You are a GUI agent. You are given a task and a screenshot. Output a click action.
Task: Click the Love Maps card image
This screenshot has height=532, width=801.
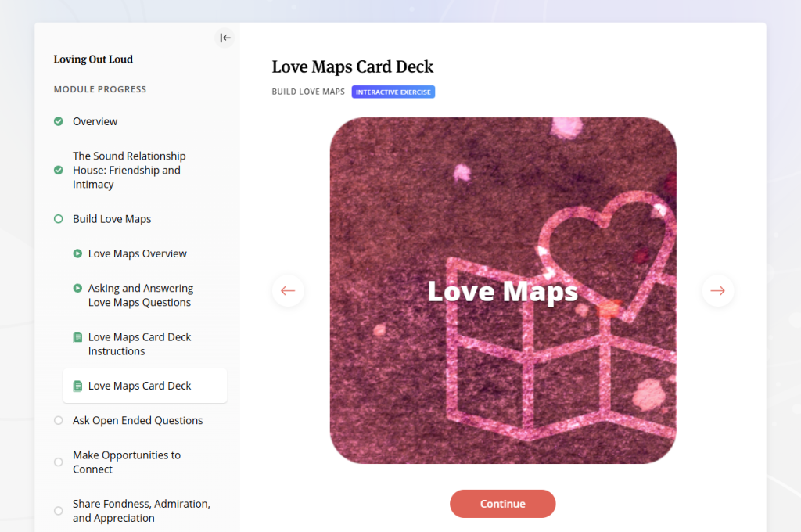click(502, 290)
